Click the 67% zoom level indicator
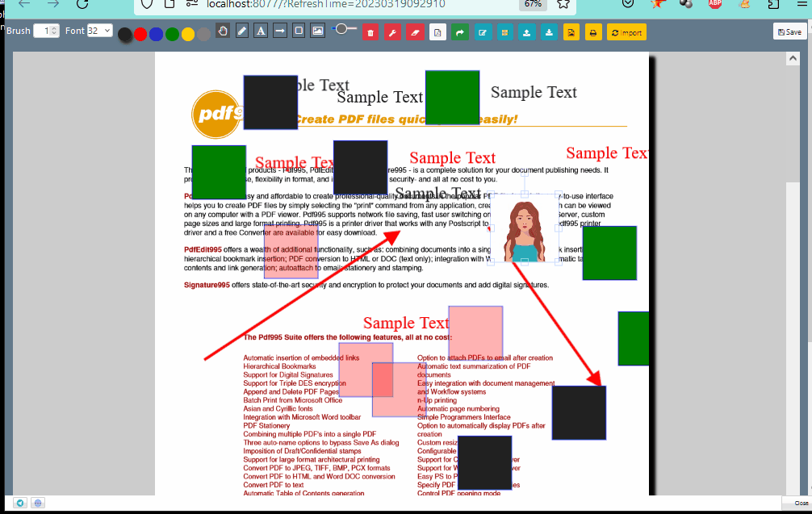 (533, 4)
